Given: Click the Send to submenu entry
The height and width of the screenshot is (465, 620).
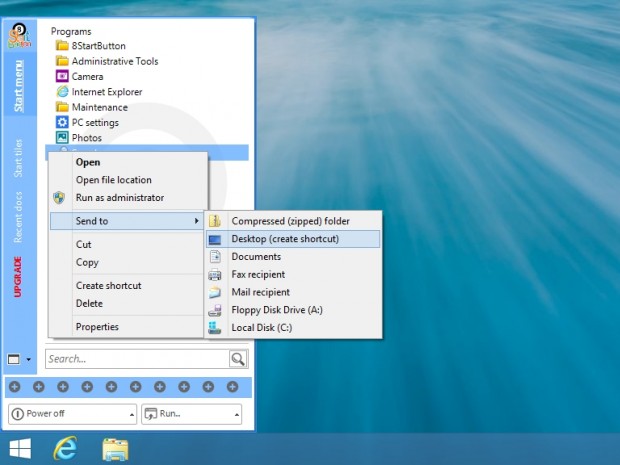Looking at the screenshot, I should pos(127,221).
